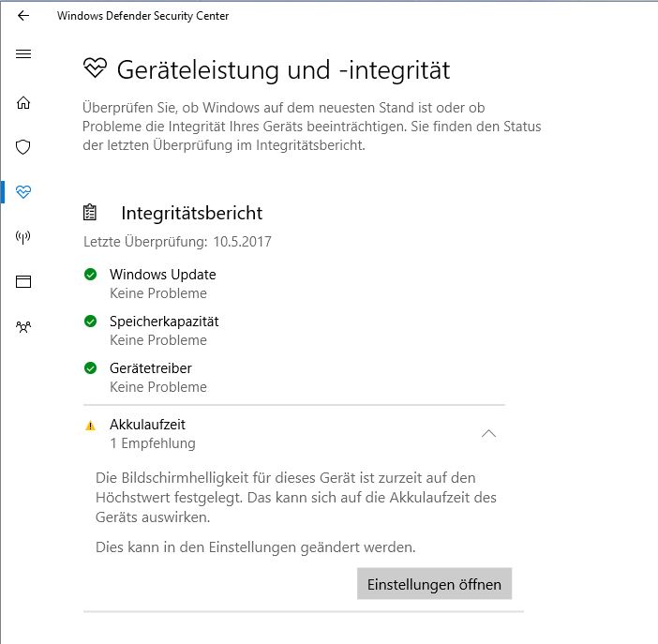658x644 pixels.
Task: Click the Einstellungen öffnen button
Action: tap(434, 584)
